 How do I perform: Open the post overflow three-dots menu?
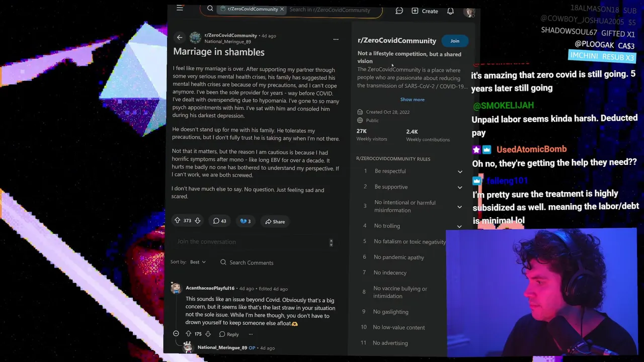tap(336, 39)
